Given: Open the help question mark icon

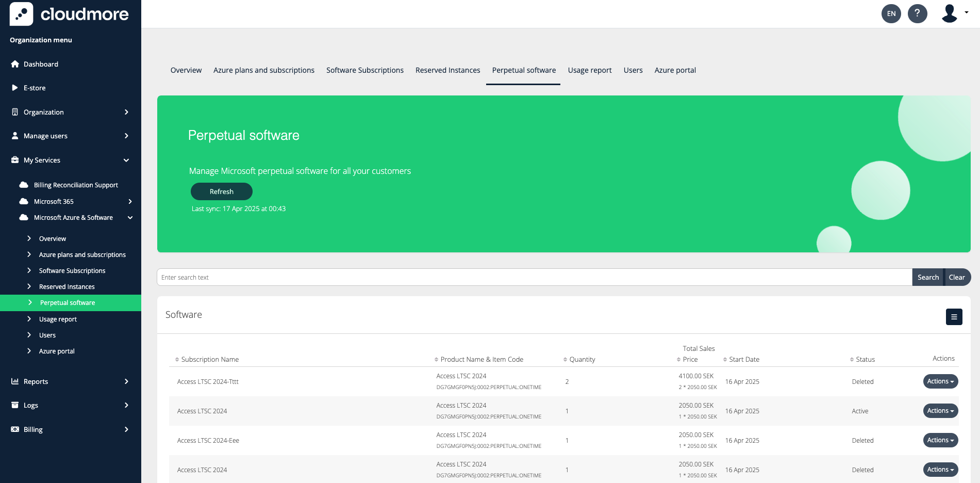Looking at the screenshot, I should (x=918, y=13).
